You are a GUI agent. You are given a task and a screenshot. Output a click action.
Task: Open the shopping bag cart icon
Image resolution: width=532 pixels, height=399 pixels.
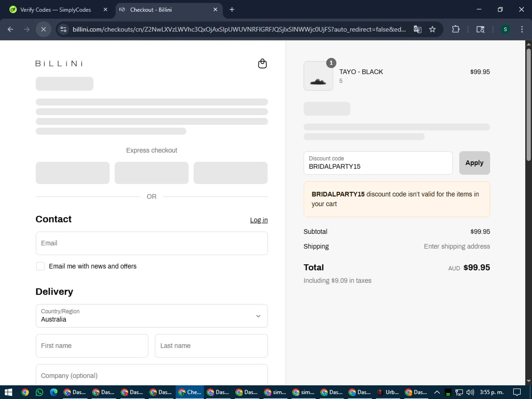262,63
